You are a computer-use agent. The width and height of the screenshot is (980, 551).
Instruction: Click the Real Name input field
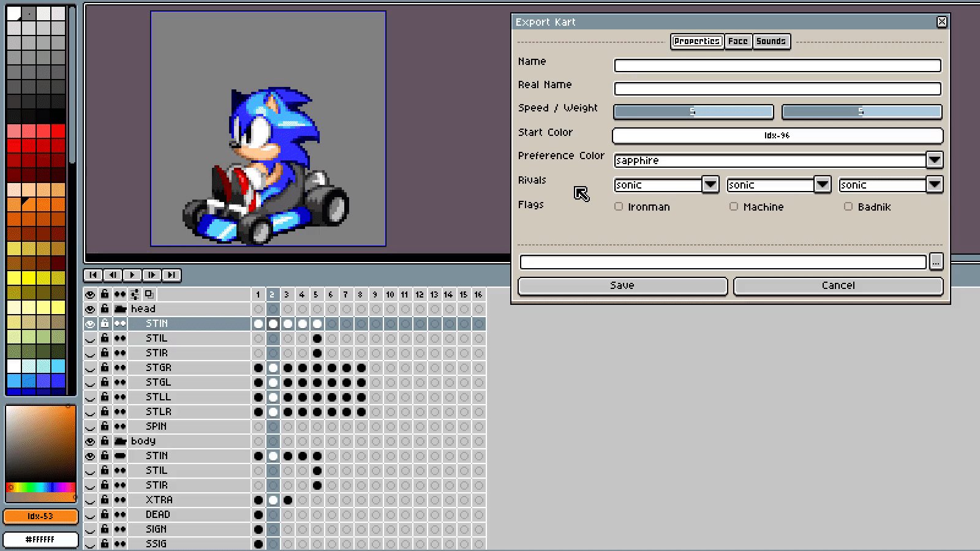(778, 89)
